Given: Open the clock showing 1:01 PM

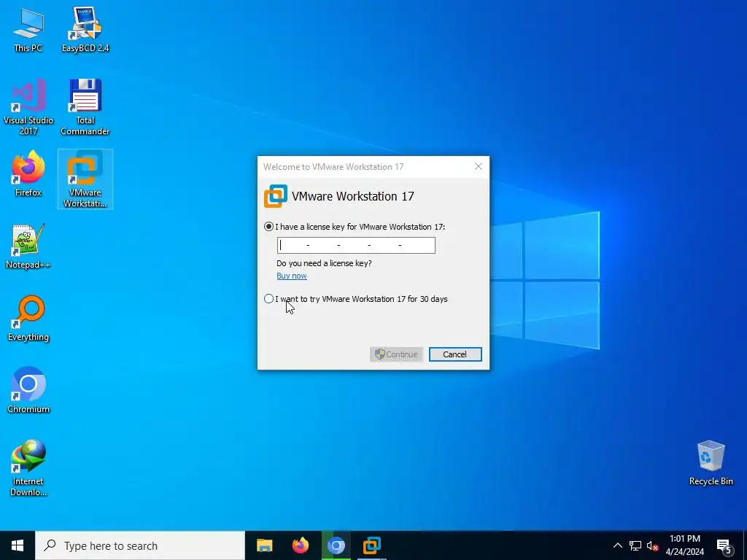Looking at the screenshot, I should [684, 545].
